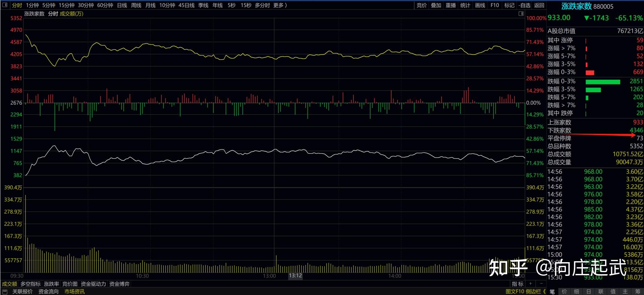Click the A股总市值 value 767213亿
Viewport: 644px width, 295px height.
coord(630,31)
